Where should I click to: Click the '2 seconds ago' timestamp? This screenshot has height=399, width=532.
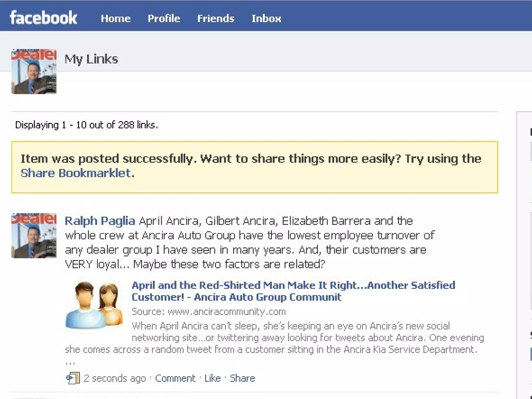115,378
